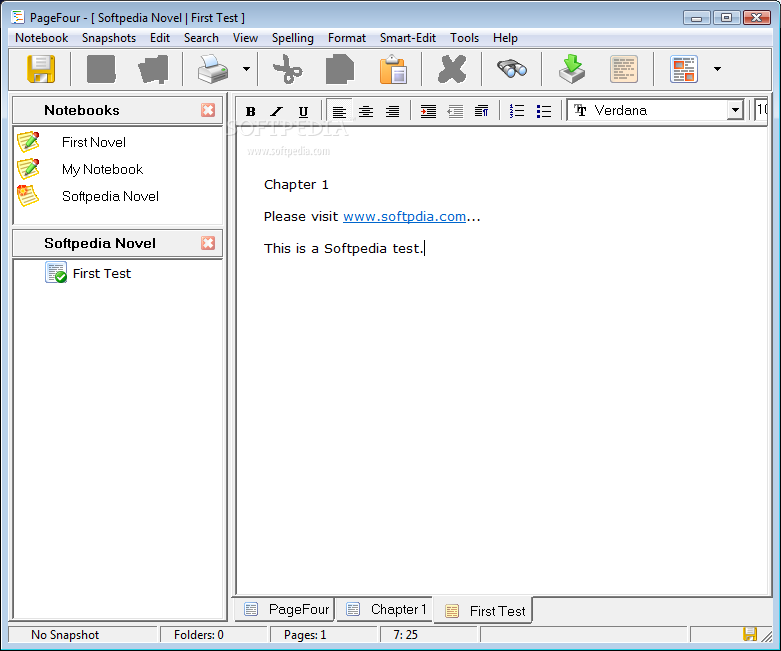Click the Paste clipboard icon
781x651 pixels.
tap(393, 69)
